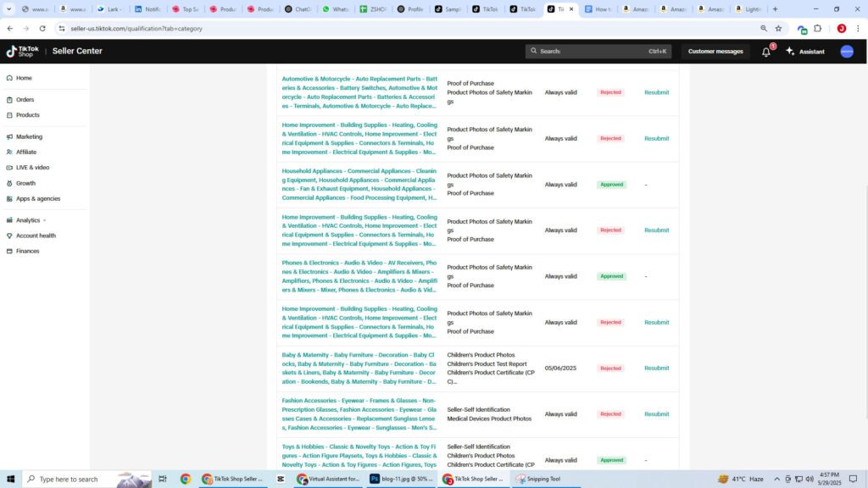Open Chrome three-dot menu

click(858, 28)
